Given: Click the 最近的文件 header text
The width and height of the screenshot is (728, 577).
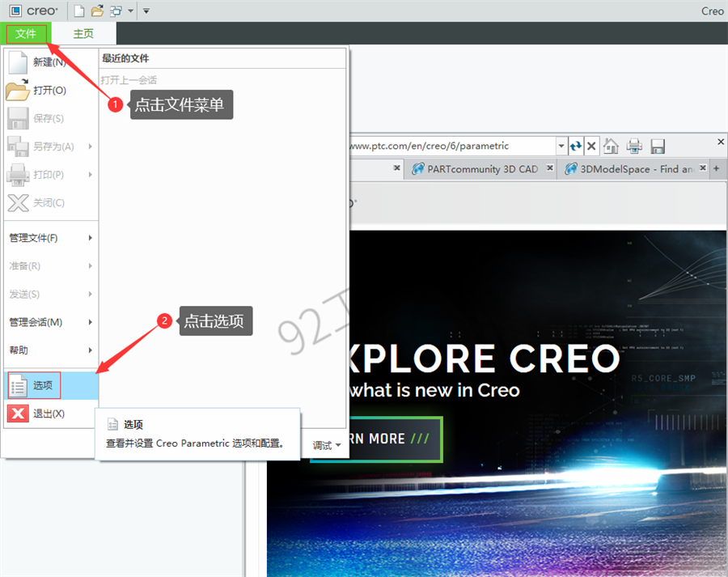Looking at the screenshot, I should tap(125, 58).
